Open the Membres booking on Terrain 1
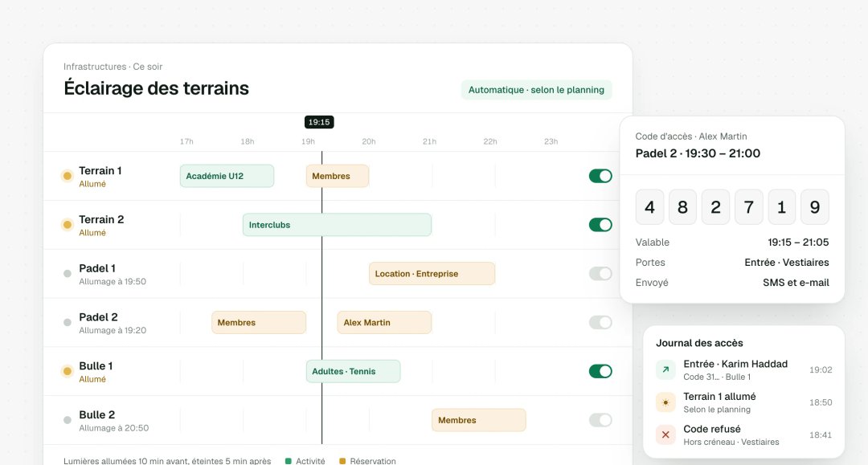 coord(337,176)
